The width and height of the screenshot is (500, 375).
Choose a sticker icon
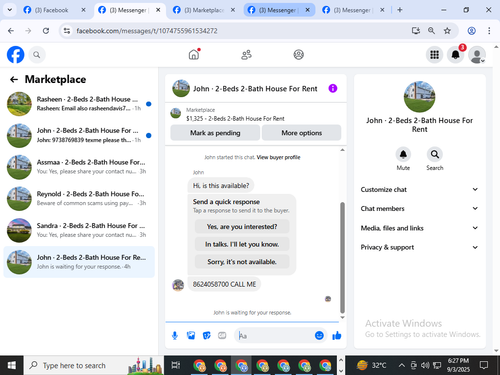coord(207,335)
